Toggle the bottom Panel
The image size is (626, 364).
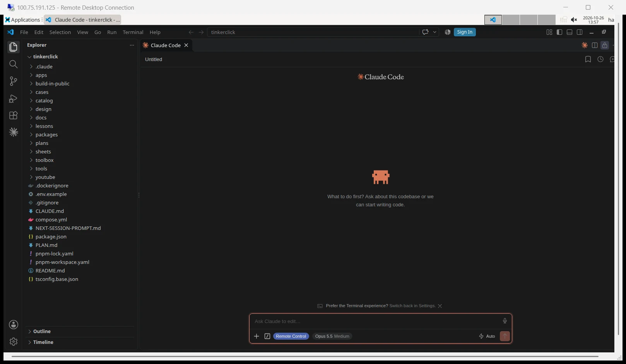click(569, 32)
